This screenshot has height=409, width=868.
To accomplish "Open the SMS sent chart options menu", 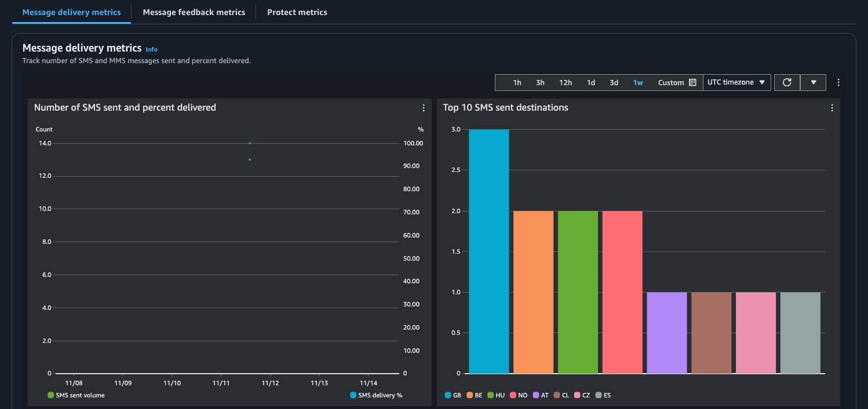I will pos(424,108).
